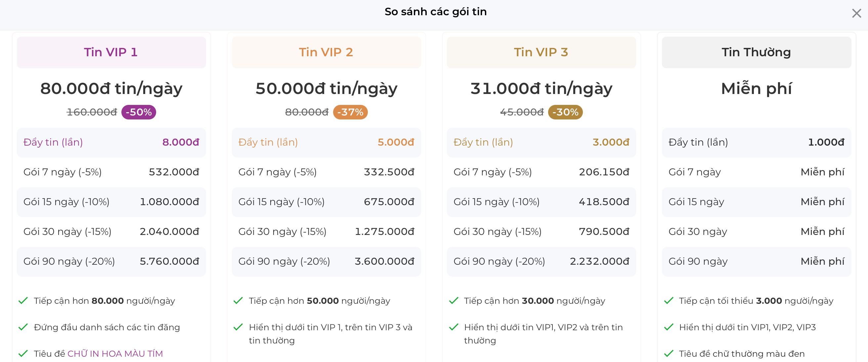
Task: Click checkmark beside 'Tiếp cận hơn 50.000 người/ngày'
Action: pyautogui.click(x=238, y=300)
